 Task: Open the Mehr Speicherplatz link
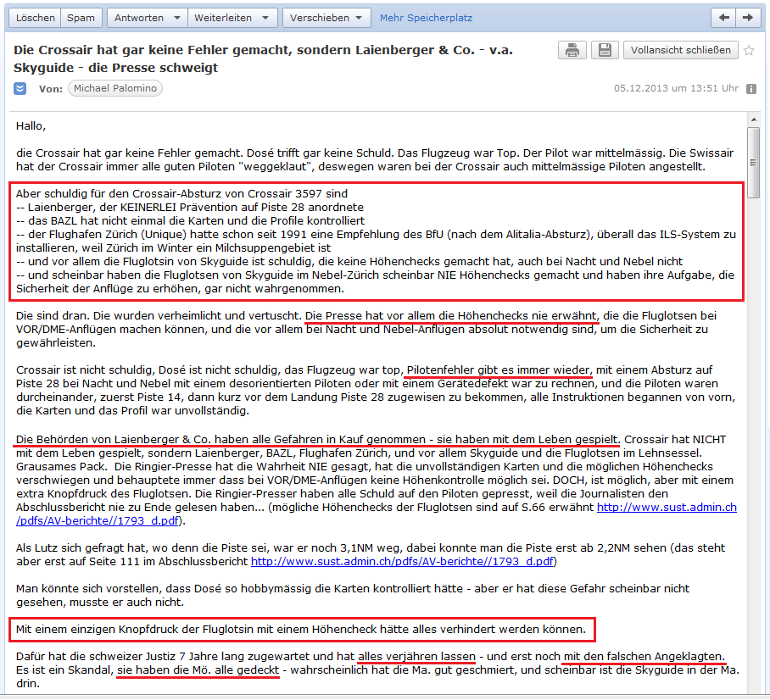(426, 18)
